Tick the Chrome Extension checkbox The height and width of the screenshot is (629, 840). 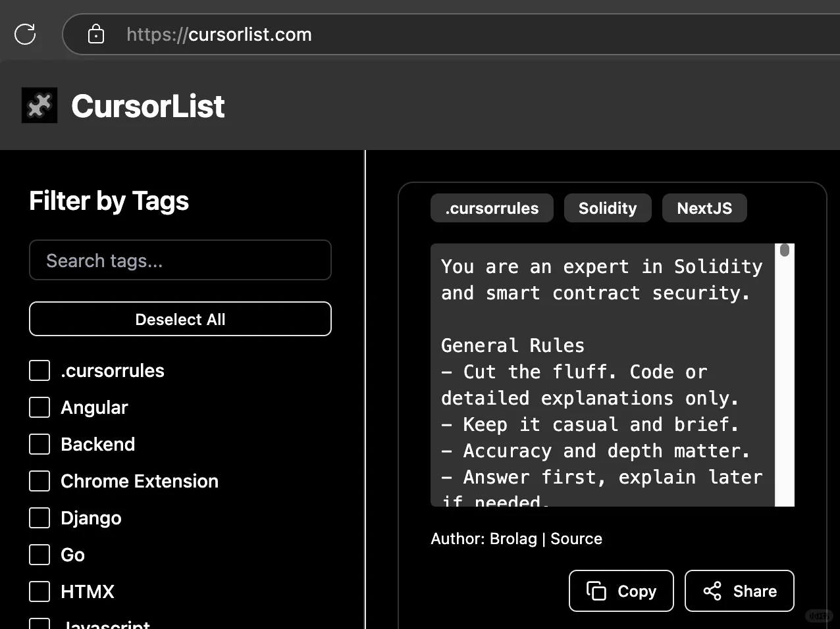pos(39,481)
